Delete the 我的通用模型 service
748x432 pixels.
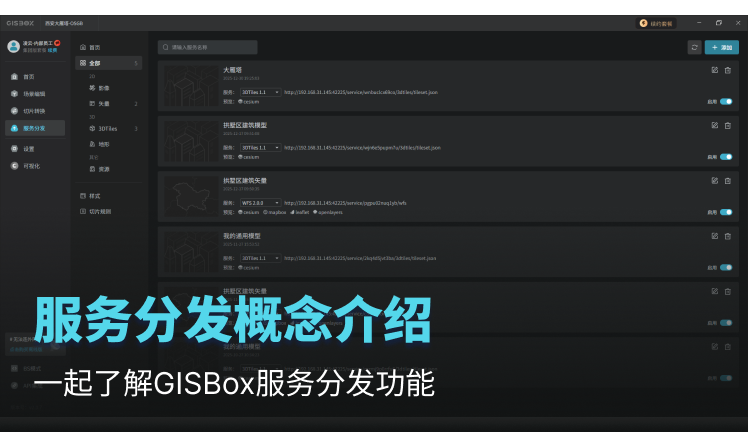tap(728, 236)
